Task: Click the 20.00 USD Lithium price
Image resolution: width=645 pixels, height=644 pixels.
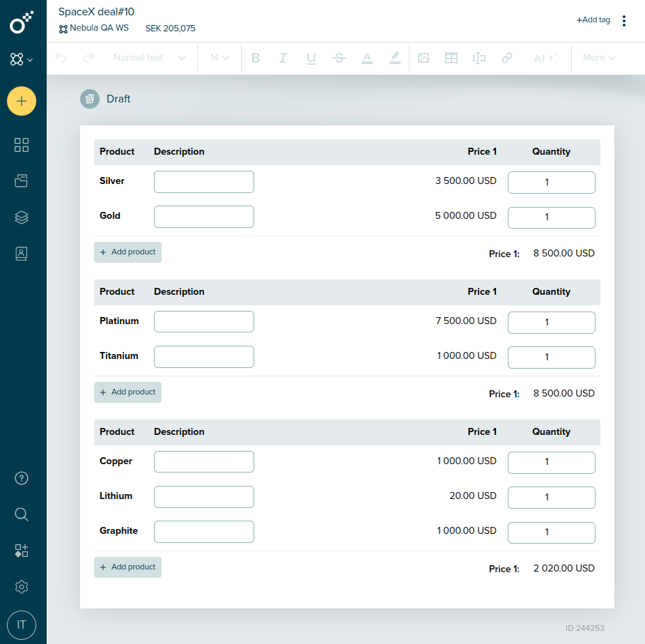Action: tap(473, 496)
